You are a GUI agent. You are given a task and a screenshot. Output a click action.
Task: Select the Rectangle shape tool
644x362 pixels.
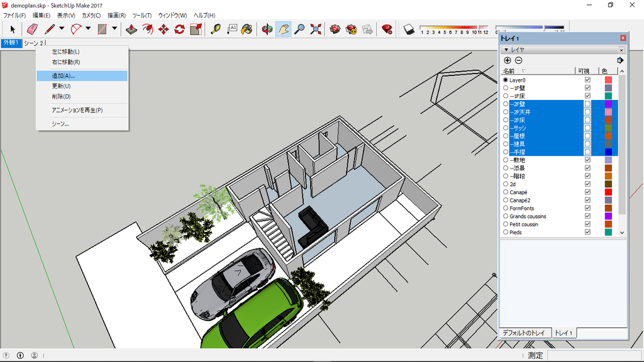pos(103,29)
